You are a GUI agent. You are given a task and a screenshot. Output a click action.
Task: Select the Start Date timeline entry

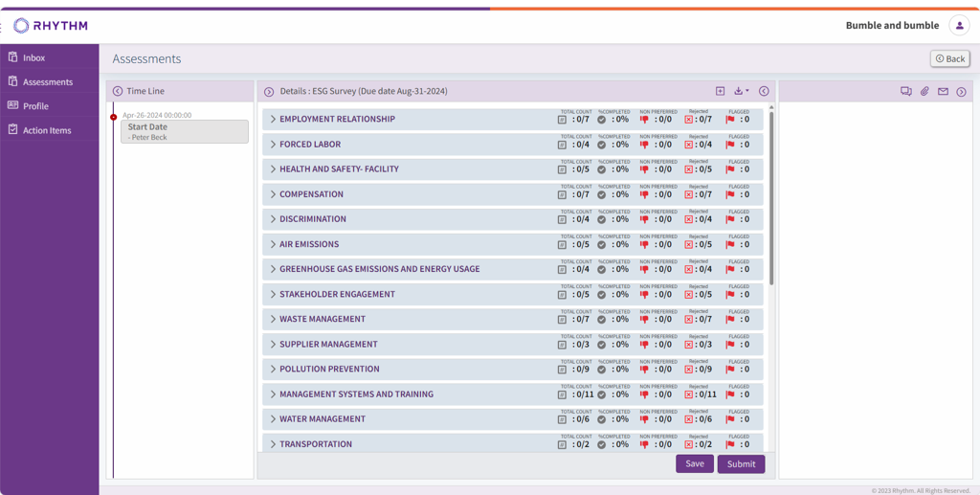click(184, 131)
